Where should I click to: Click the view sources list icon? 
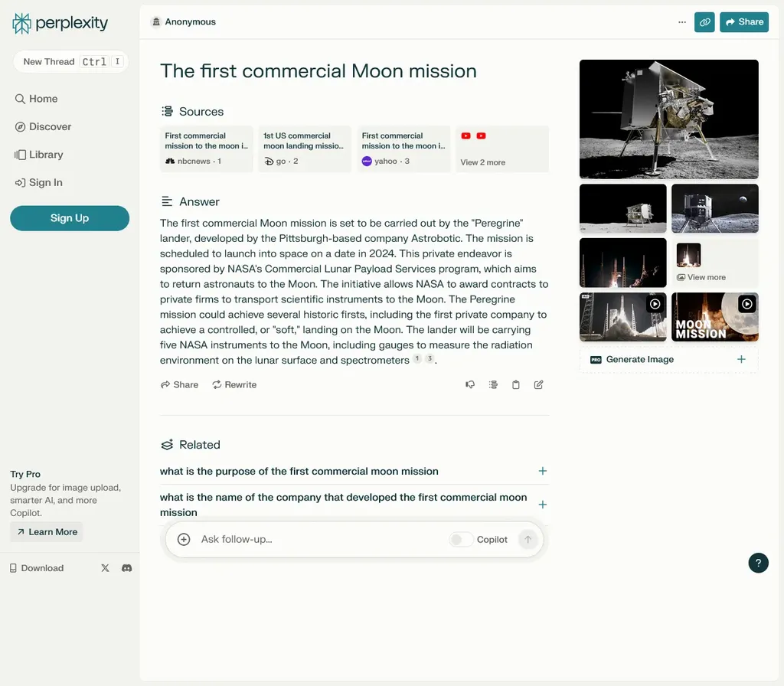[493, 384]
